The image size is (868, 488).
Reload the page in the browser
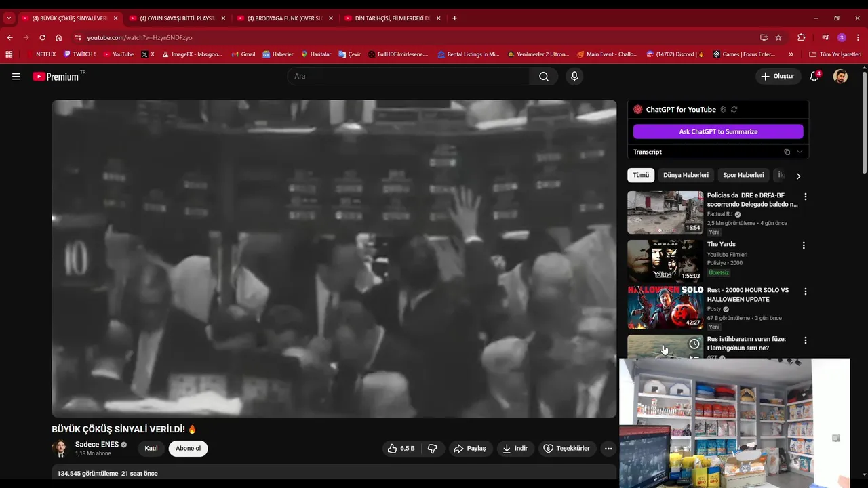point(42,37)
